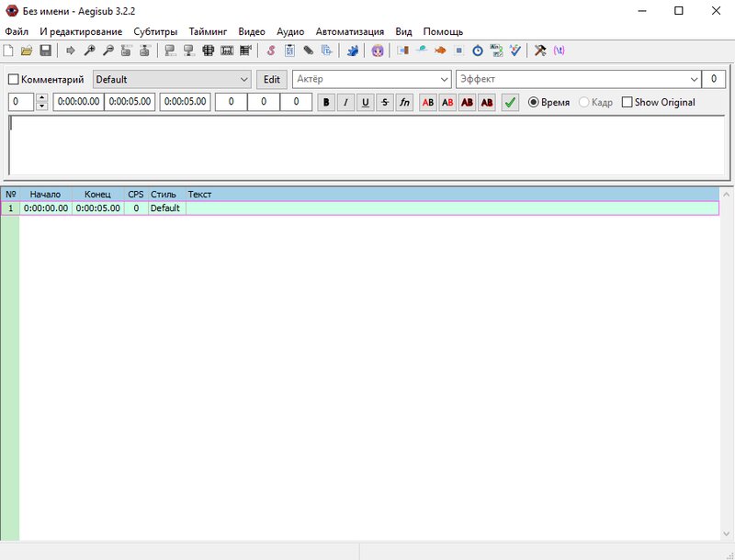735x560 pixels.
Task: Click the Save subtitles floppy disk icon
Action: 45,50
